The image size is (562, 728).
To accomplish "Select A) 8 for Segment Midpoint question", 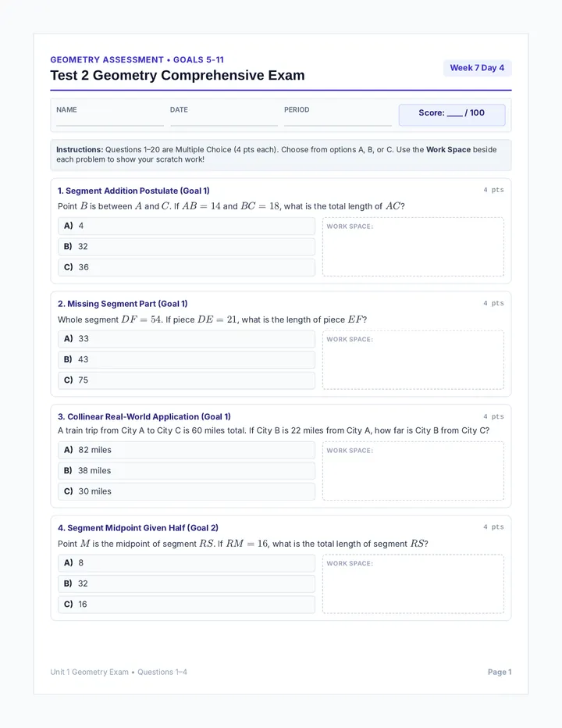I will pos(186,563).
